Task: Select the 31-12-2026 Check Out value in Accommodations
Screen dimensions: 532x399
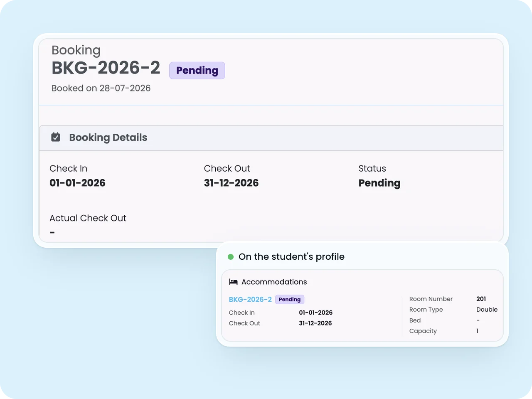Action: [x=315, y=323]
